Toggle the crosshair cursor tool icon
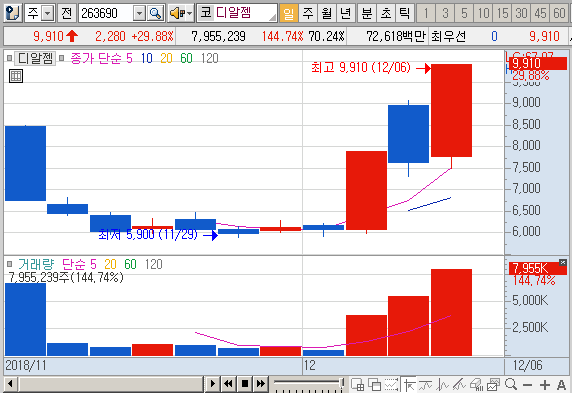 point(409,385)
